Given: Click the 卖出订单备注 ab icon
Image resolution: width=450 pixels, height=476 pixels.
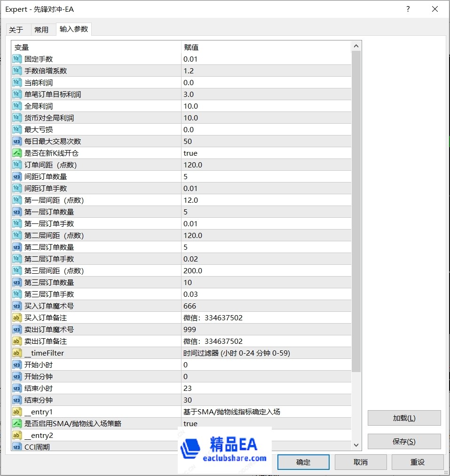Looking at the screenshot, I should click(17, 341).
